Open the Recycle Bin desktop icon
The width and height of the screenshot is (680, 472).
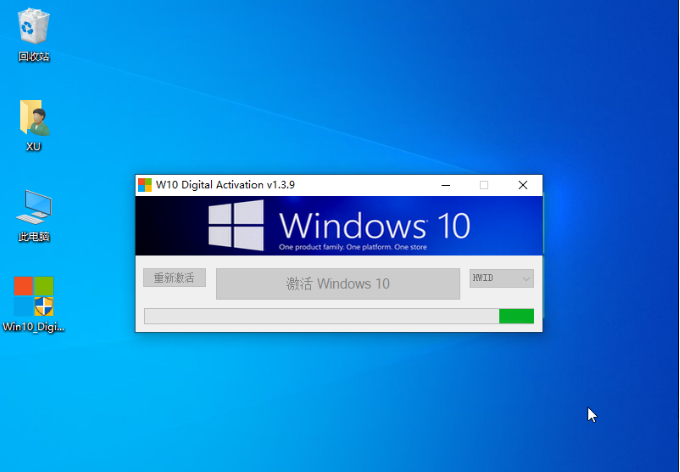34,26
